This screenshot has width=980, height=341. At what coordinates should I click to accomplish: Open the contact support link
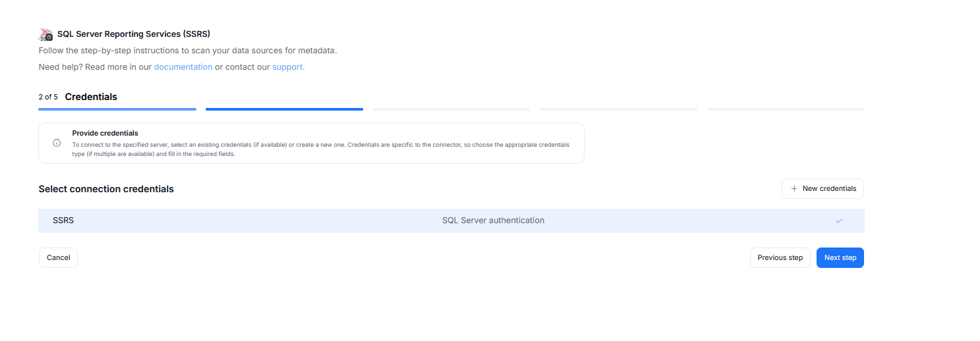pyautogui.click(x=288, y=67)
